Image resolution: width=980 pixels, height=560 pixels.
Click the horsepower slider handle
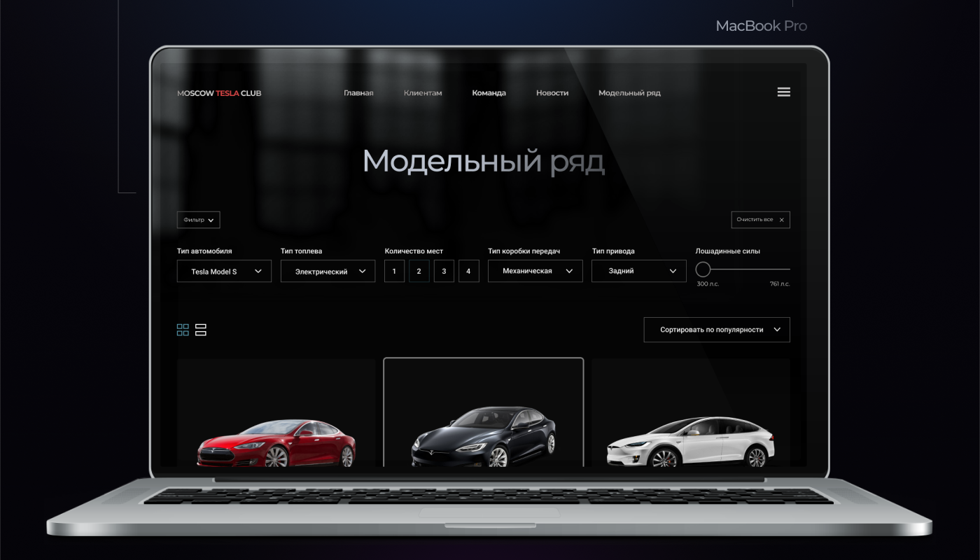[x=703, y=269]
